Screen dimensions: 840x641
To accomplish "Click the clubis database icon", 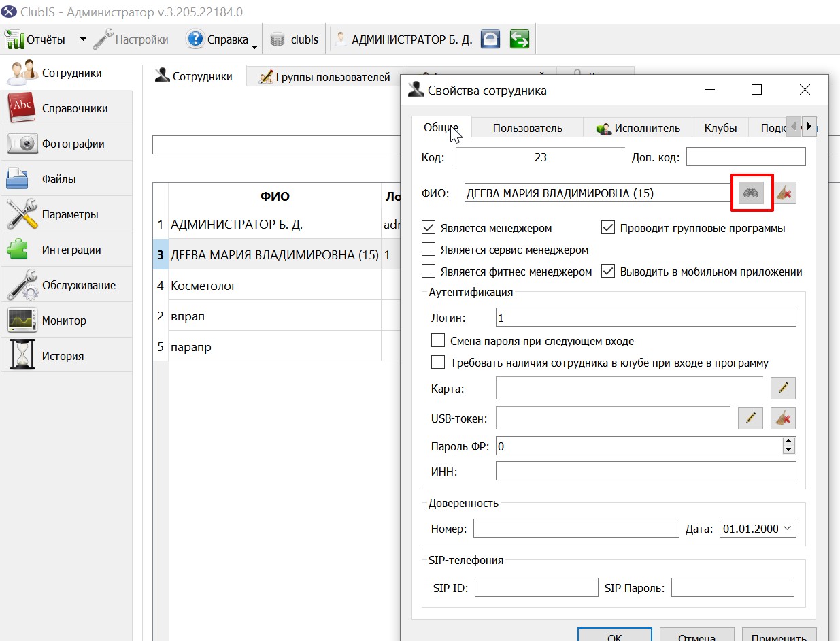I will pyautogui.click(x=277, y=39).
